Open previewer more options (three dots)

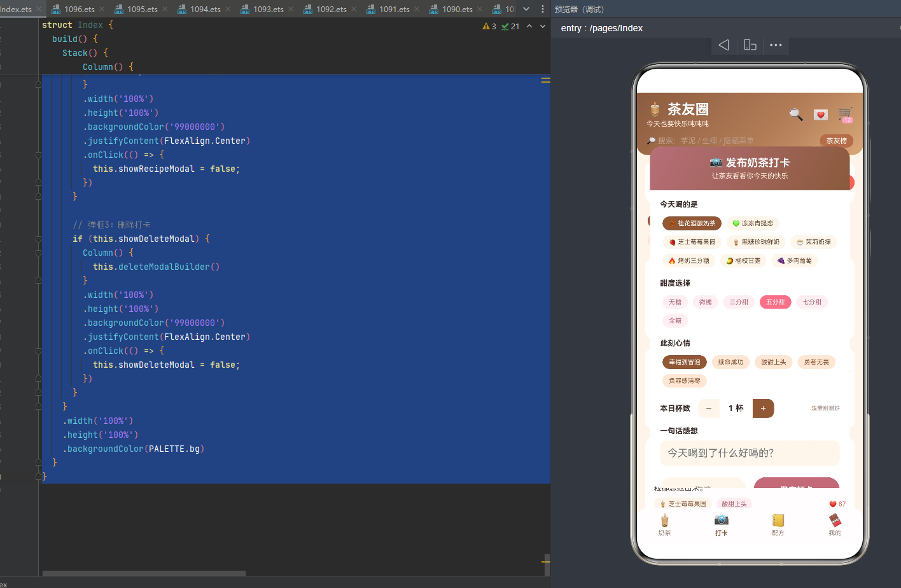click(x=776, y=45)
